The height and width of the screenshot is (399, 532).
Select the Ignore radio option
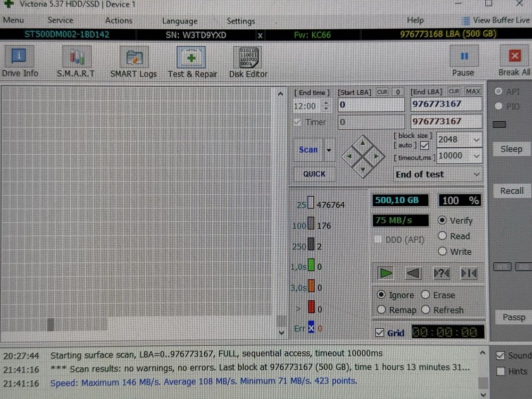(381, 295)
